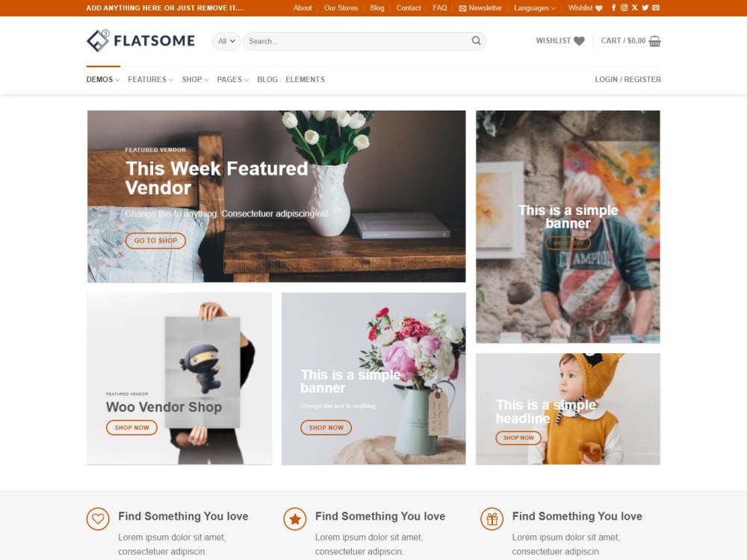This screenshot has width=747, height=560.
Task: Click the X social icon
Action: point(634,7)
